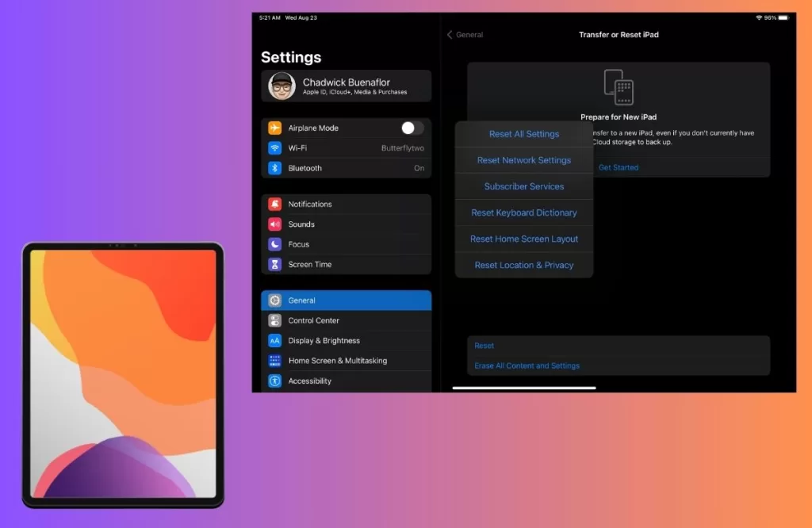Click the Notifications bell icon
Image resolution: width=812 pixels, height=528 pixels.
click(x=275, y=204)
